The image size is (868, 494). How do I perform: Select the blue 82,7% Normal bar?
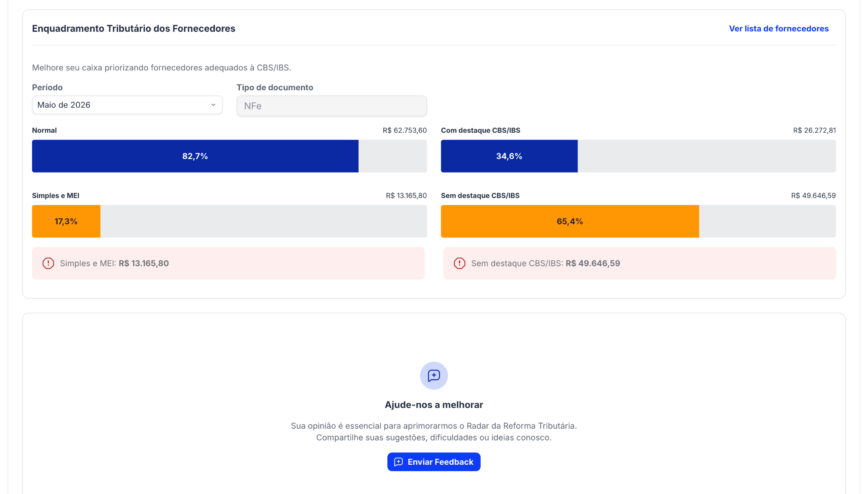point(195,156)
